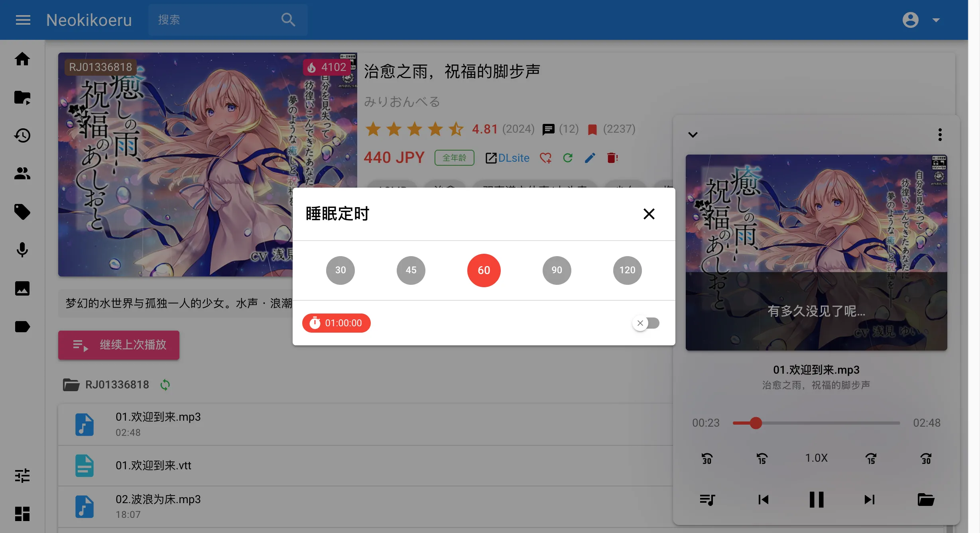
Task: Open the hamburger navigation menu
Action: point(23,20)
